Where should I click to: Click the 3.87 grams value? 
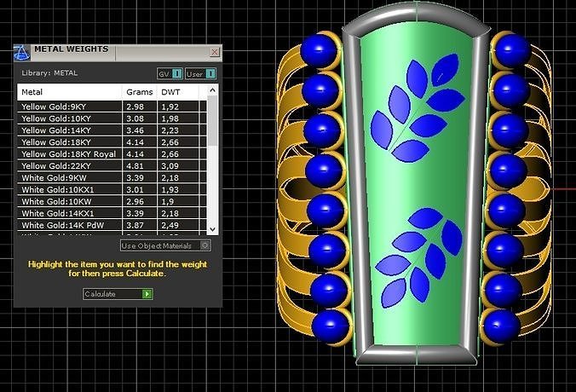135,225
